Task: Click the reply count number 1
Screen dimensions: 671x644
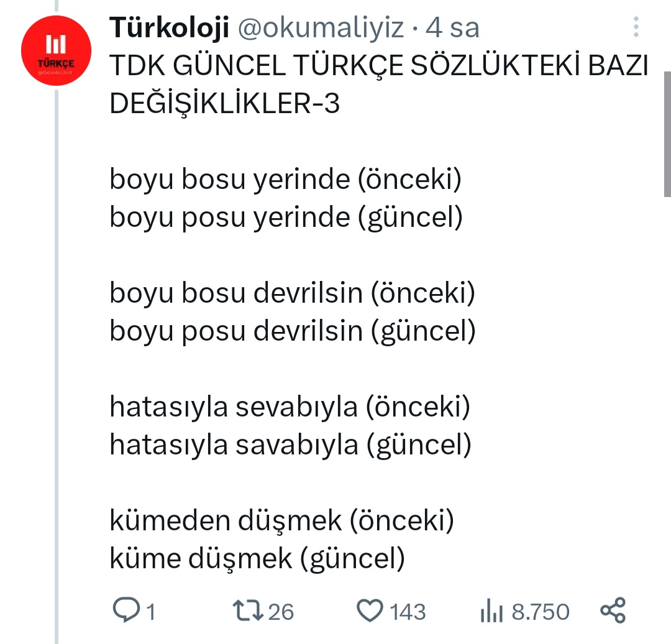Action: 150,612
